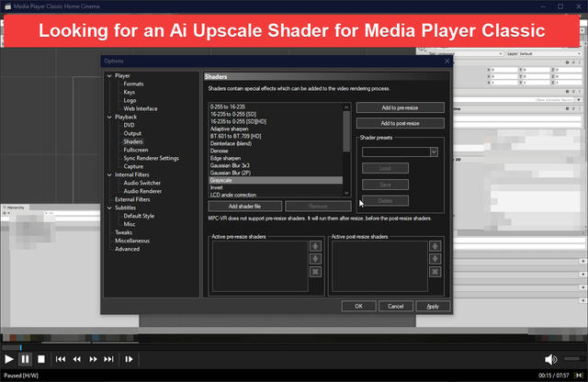Open Sync Renderer Settings page

pos(151,158)
